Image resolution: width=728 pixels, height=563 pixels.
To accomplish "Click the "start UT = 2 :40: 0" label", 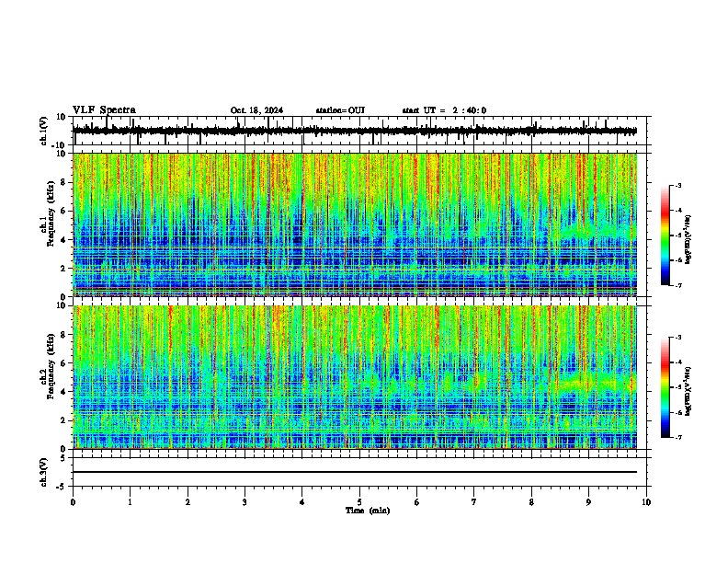I will point(444,110).
